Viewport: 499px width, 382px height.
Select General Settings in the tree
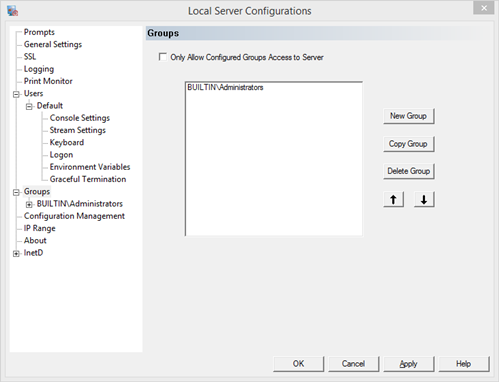(x=53, y=45)
